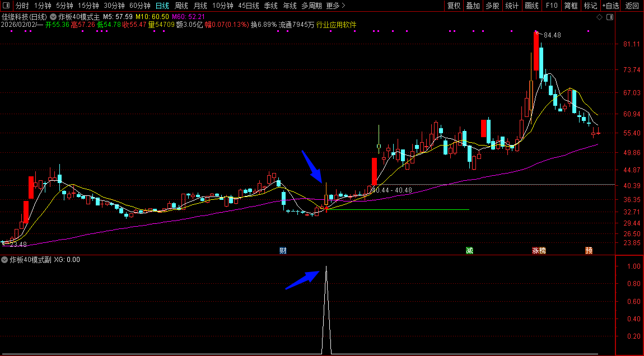
Task: Click the sub-indicator name 炸板40模式副
Action: [30, 260]
